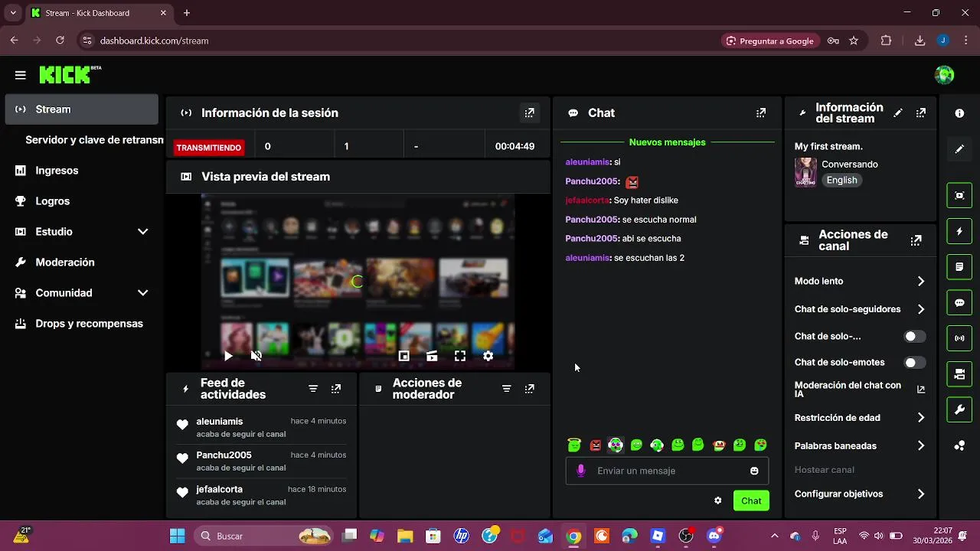Pop out the Chat panel
This screenshot has height=551, width=980.
760,112
